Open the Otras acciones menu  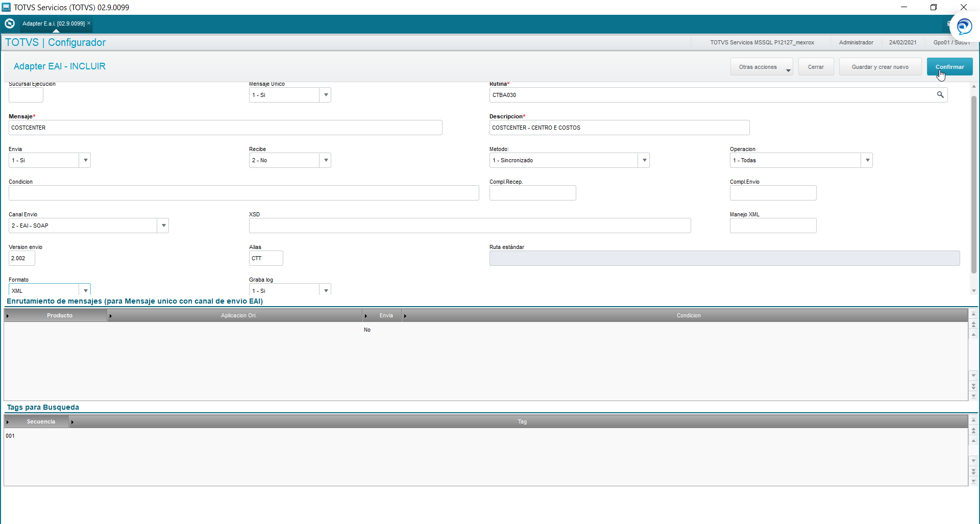[762, 67]
